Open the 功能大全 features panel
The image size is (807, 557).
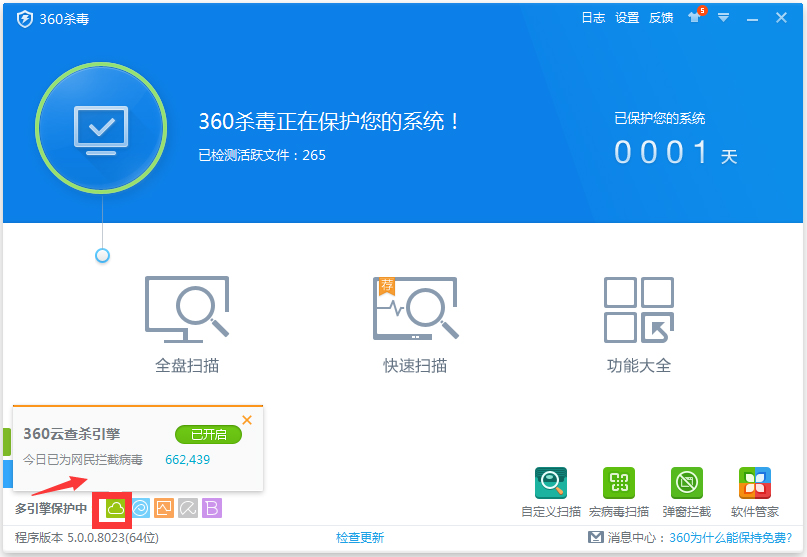coord(639,323)
